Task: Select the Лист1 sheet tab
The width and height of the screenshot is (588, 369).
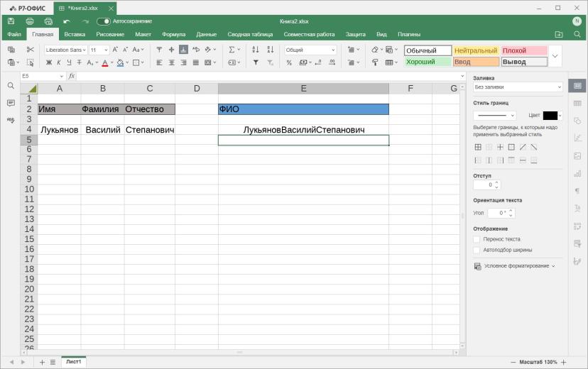Action: click(x=74, y=362)
